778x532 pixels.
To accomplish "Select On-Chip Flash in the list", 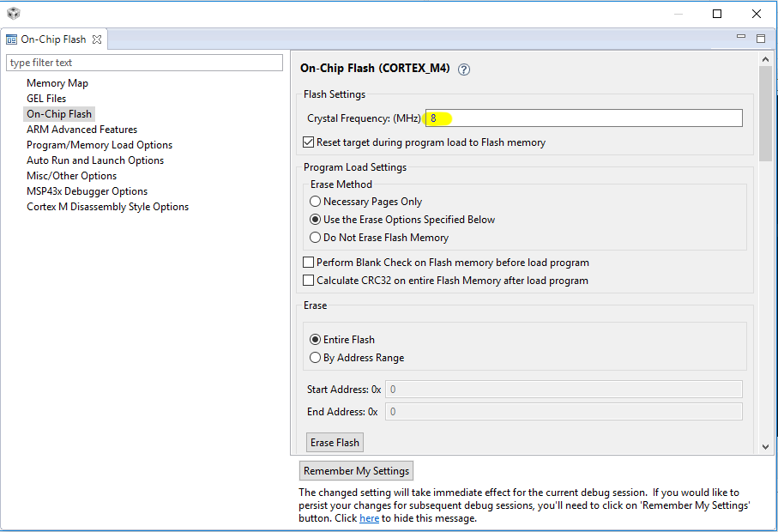I will 59,113.
